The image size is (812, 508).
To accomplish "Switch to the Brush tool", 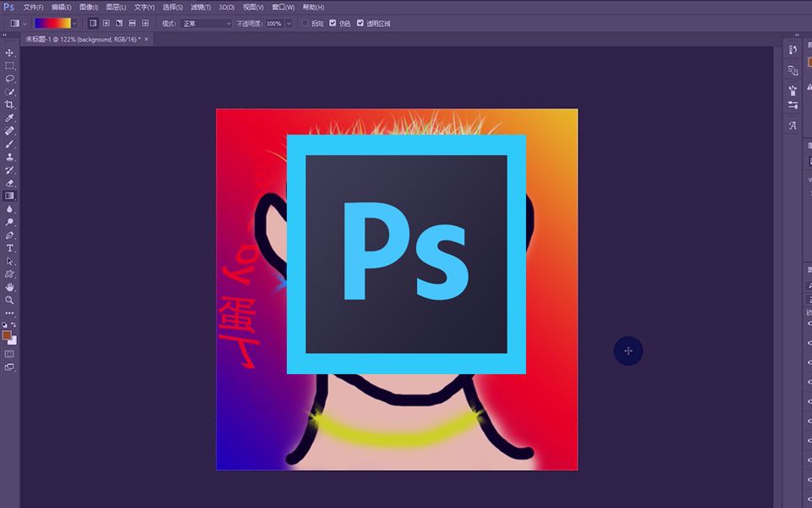I will pyautogui.click(x=9, y=144).
